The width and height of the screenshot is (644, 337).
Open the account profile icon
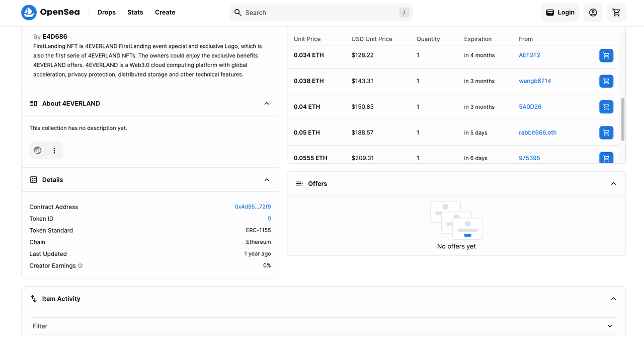pyautogui.click(x=593, y=13)
